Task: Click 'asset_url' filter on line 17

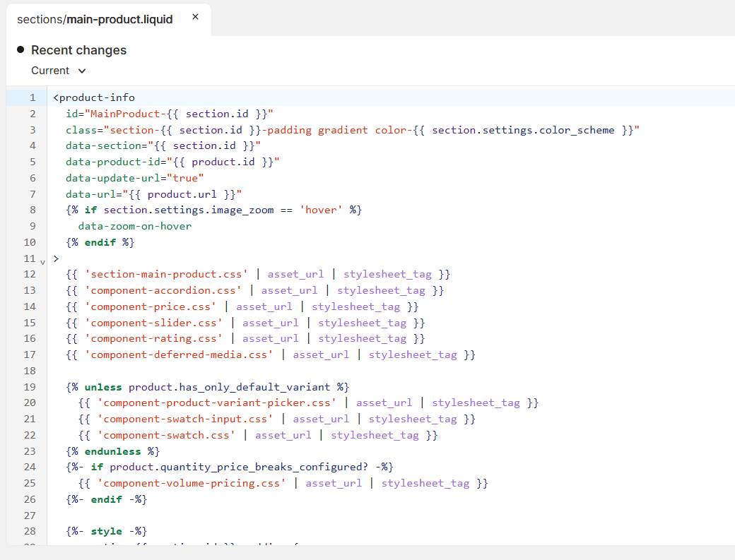Action: click(321, 355)
